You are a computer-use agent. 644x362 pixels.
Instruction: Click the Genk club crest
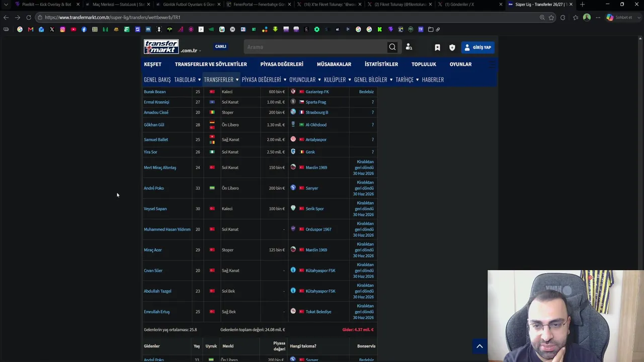293,151
